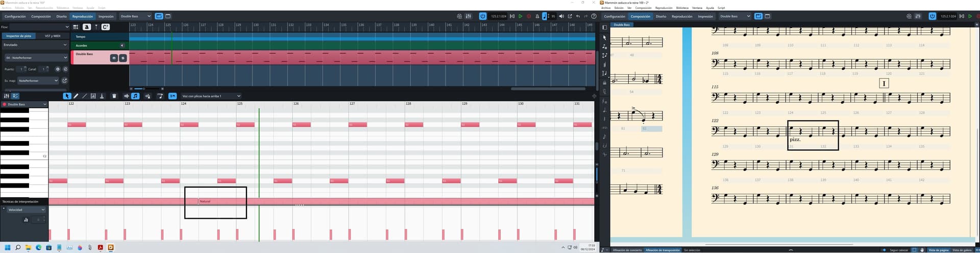Open Double Bass layout dropdown in left window toolbar
The image size is (980, 253).
tap(135, 16)
